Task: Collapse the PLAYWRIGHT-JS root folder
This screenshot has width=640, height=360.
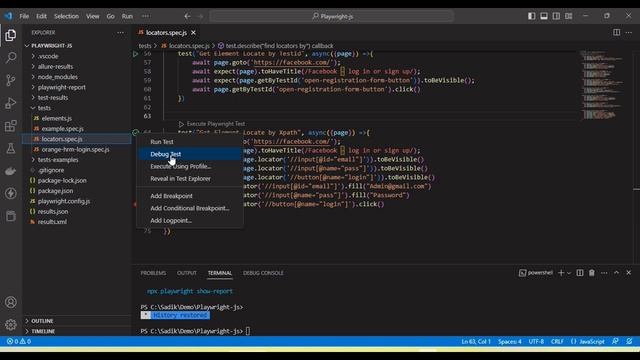Action: pos(77,46)
